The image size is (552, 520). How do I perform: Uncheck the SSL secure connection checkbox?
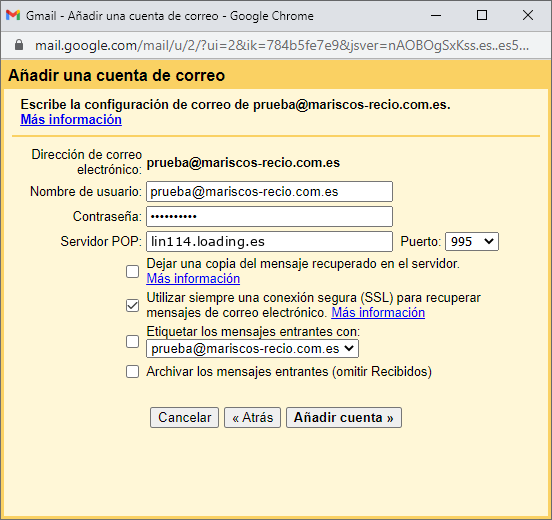132,306
